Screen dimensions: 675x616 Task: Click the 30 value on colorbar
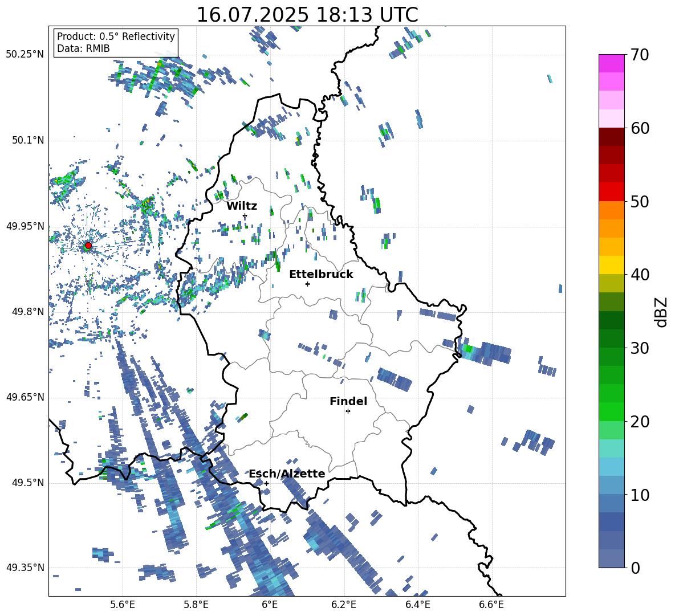point(640,348)
